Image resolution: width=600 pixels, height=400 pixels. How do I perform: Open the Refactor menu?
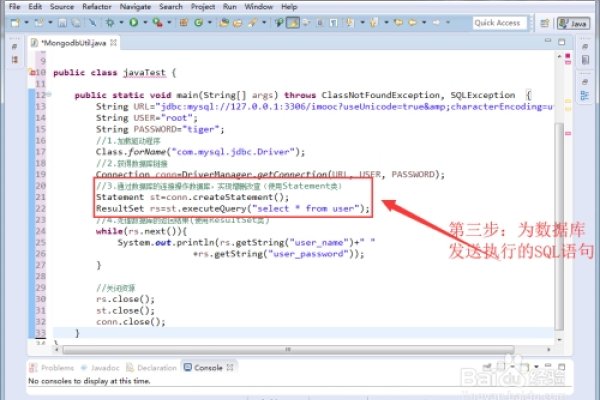98,7
